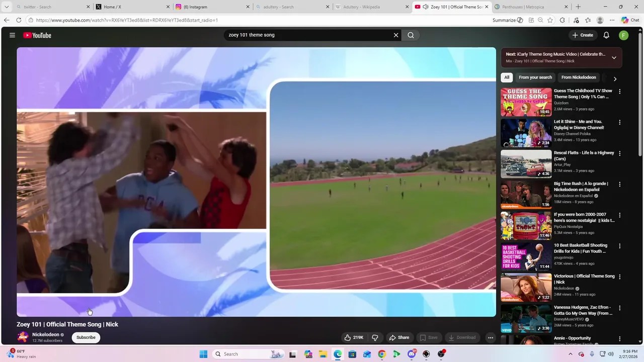Screen dimensions: 644x362
Task: Open YouTube notifications bell
Action: 606,35
